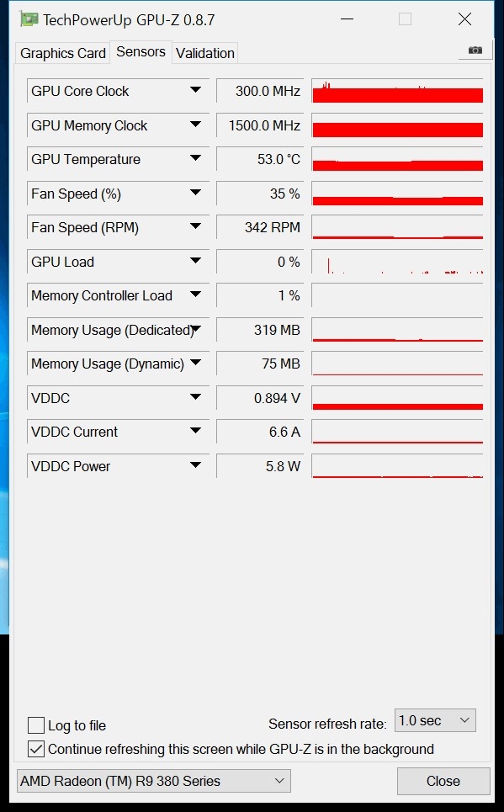Viewport: 504px width, 812px height.
Task: Open AMD Radeon R9 380 Series selector
Action: pos(154,781)
